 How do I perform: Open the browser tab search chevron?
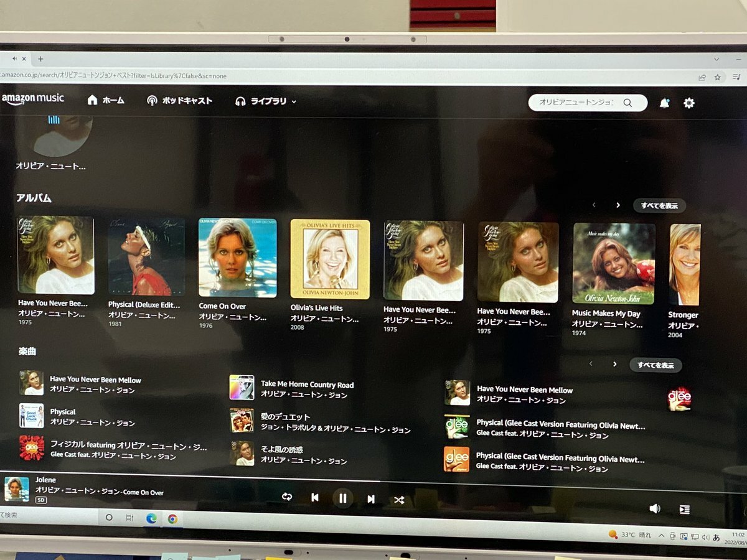(x=716, y=60)
